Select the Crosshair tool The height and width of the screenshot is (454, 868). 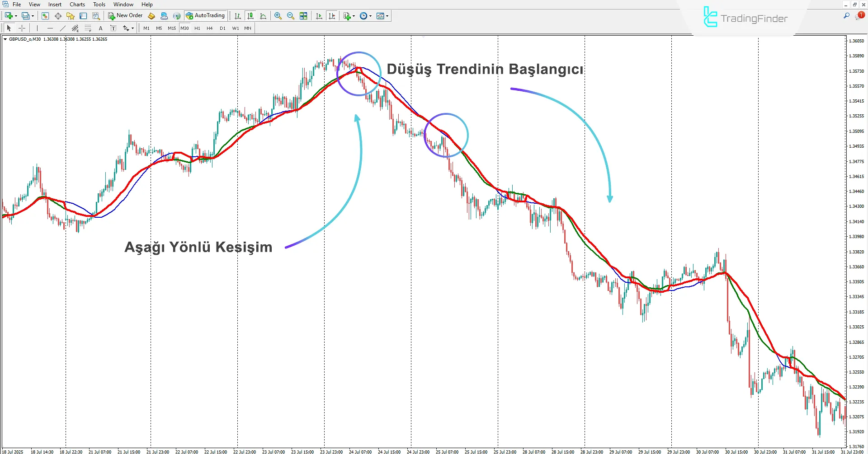pyautogui.click(x=22, y=28)
